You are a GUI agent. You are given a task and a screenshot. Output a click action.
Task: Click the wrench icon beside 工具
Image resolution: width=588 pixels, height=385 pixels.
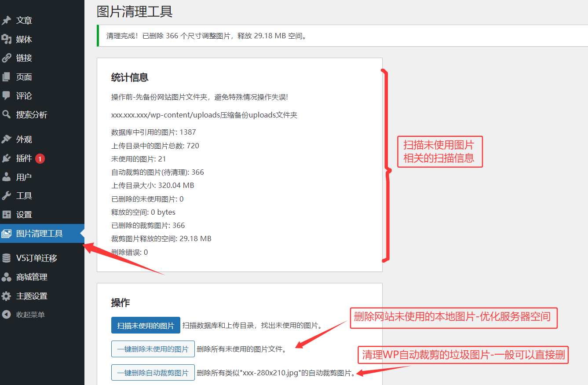click(x=7, y=196)
